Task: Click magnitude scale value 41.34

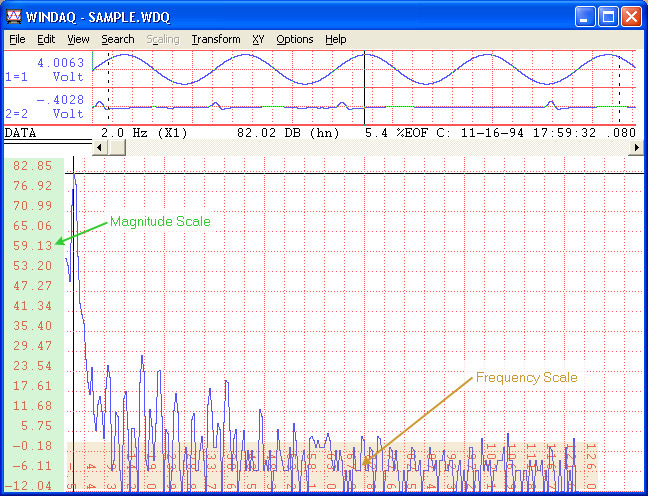Action: tap(33, 306)
